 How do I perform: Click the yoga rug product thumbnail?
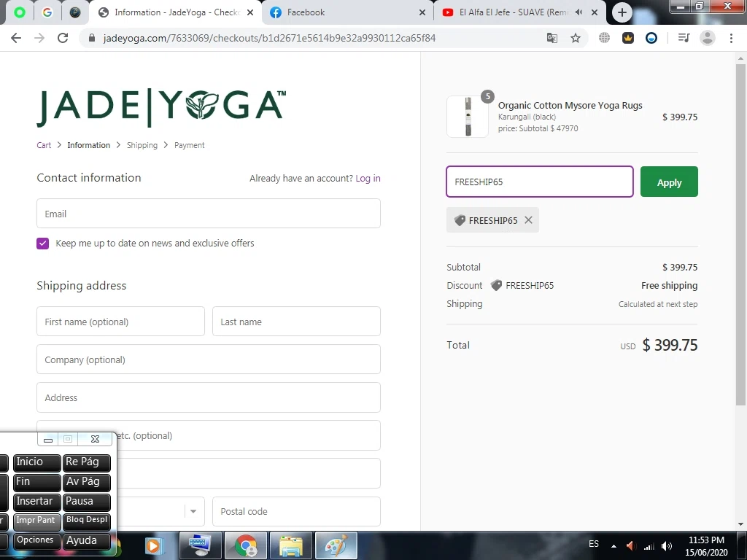click(468, 117)
